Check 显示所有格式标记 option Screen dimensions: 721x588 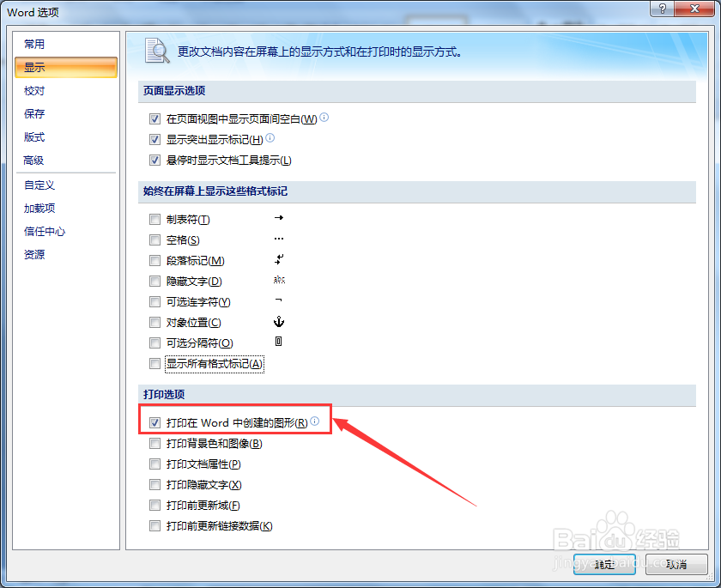pos(155,364)
